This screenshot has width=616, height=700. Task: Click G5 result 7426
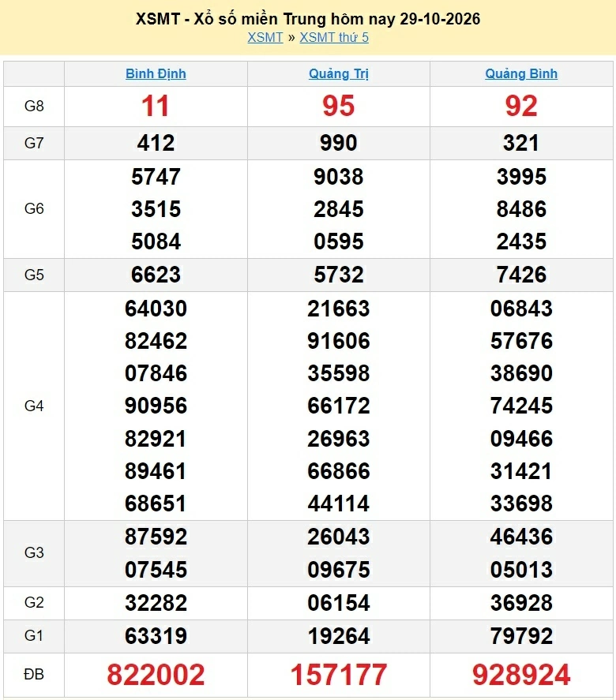[521, 275]
